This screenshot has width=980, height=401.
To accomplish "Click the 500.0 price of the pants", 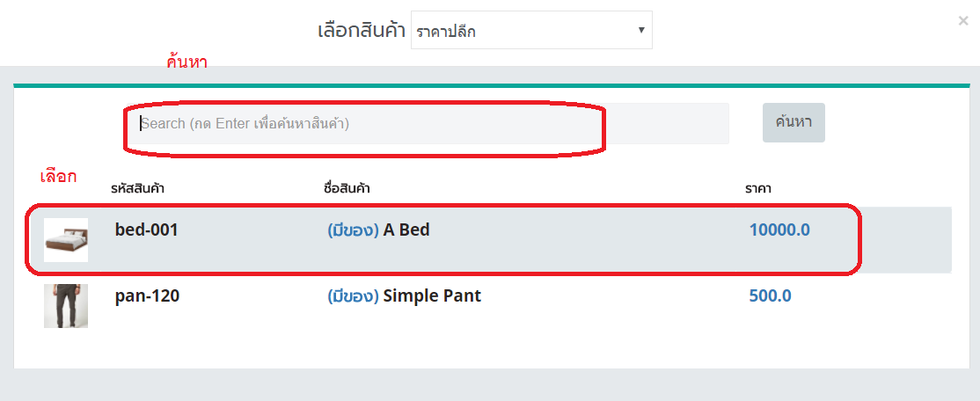I will point(770,296).
